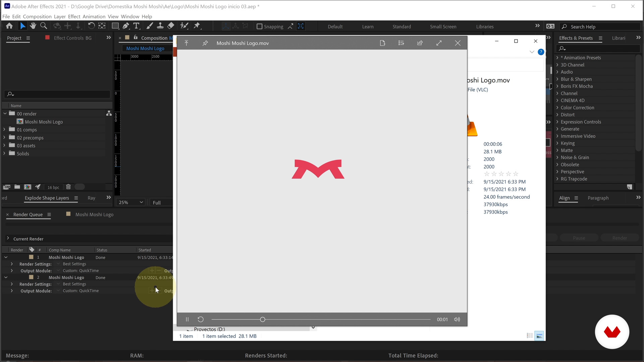Image resolution: width=644 pixels, height=362 pixels.
Task: Select the Pan Behind anchor point tool
Action: (102, 26)
